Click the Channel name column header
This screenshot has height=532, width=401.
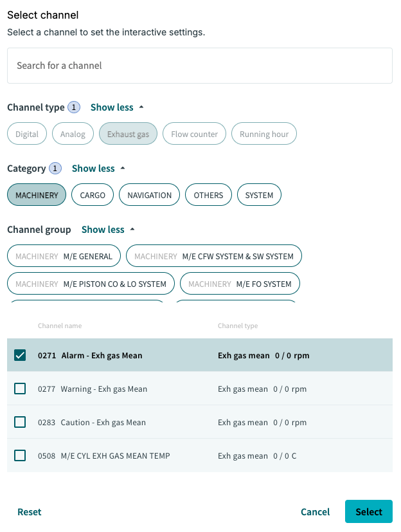(x=60, y=326)
